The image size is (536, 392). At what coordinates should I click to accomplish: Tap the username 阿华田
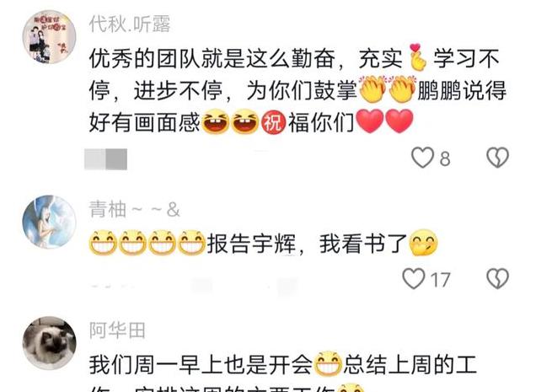(x=117, y=330)
